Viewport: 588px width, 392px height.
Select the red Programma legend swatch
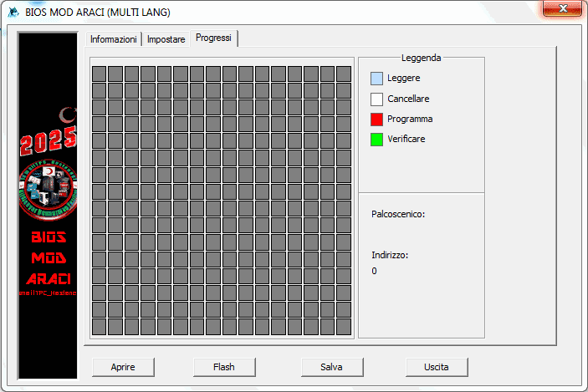click(x=376, y=119)
